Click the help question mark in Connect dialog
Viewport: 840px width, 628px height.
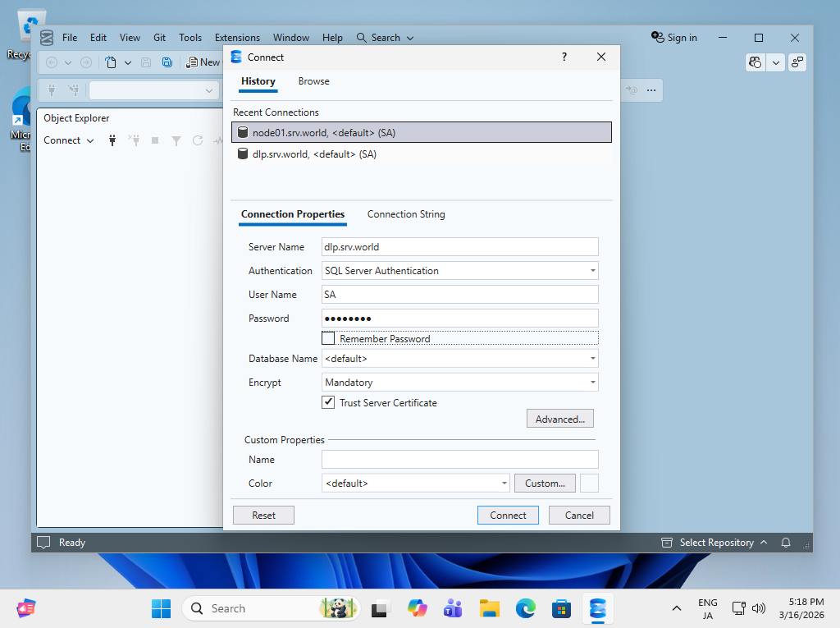pos(564,57)
